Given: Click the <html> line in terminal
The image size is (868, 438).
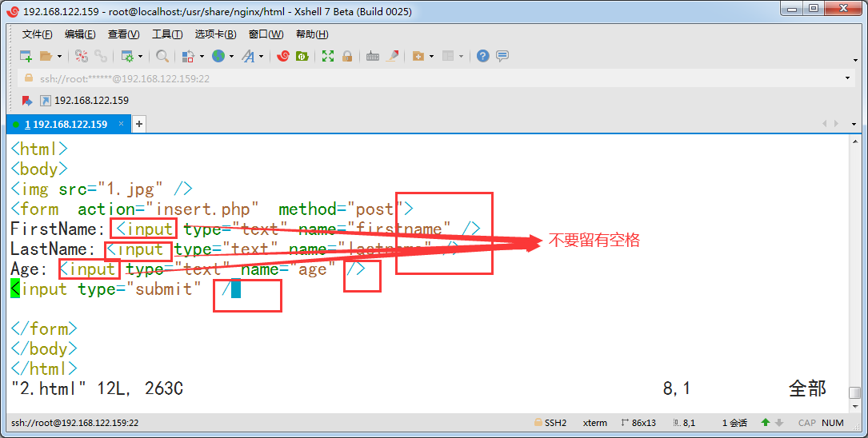Looking at the screenshot, I should [x=39, y=149].
